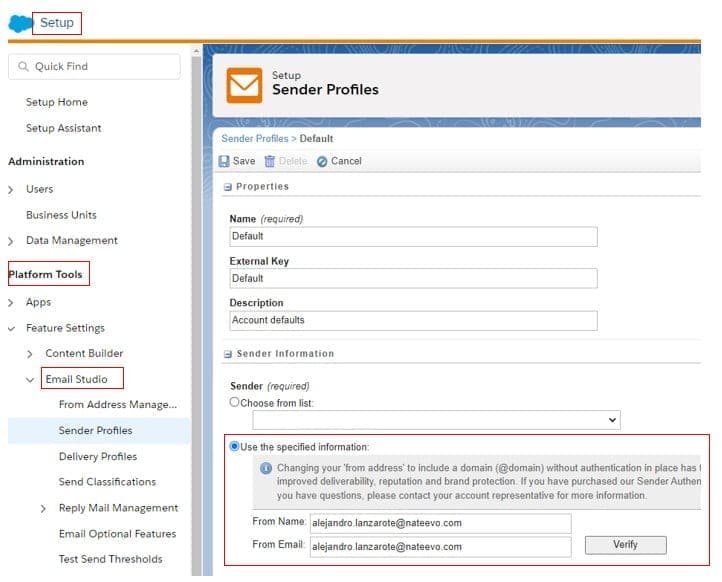Click the orange Sender Profiles envelope icon

coord(244,85)
